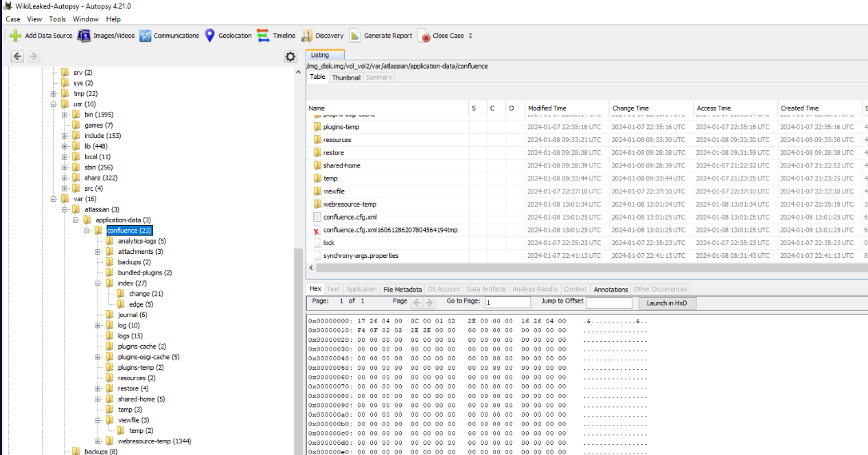The width and height of the screenshot is (868, 455).
Task: Click the Close Case icon
Action: coord(424,36)
